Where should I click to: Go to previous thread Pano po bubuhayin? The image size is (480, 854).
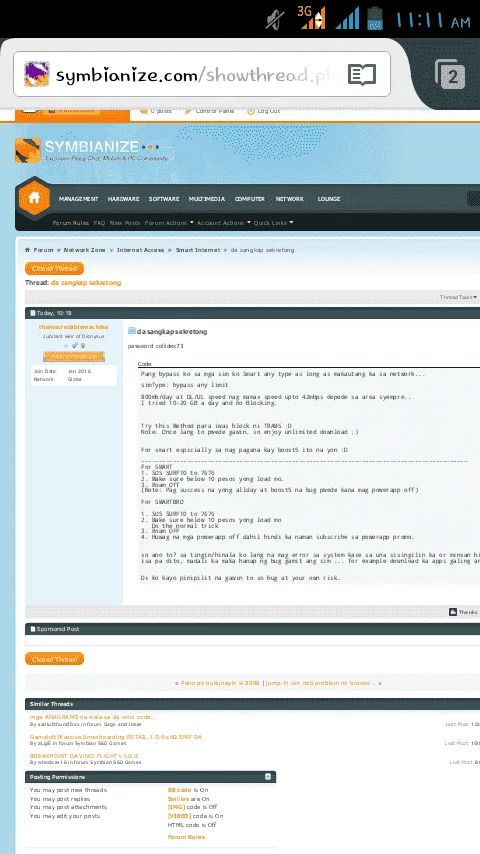coord(220,683)
